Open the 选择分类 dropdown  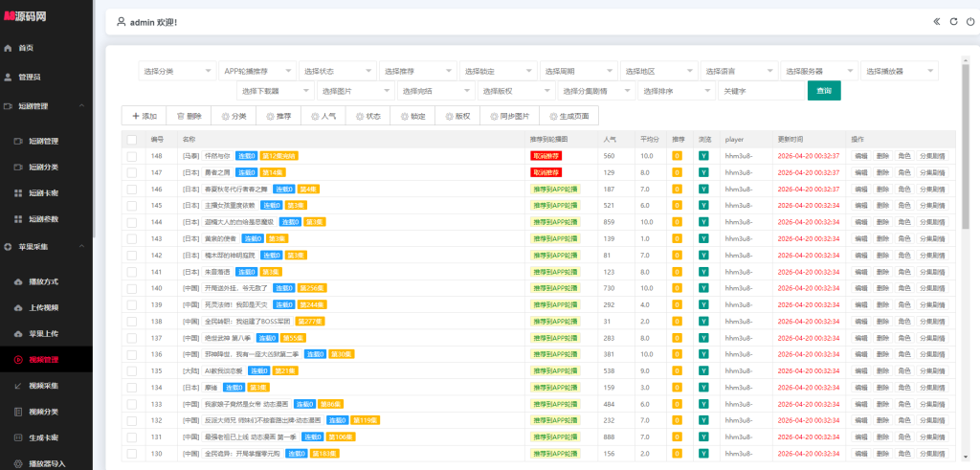tap(177, 71)
